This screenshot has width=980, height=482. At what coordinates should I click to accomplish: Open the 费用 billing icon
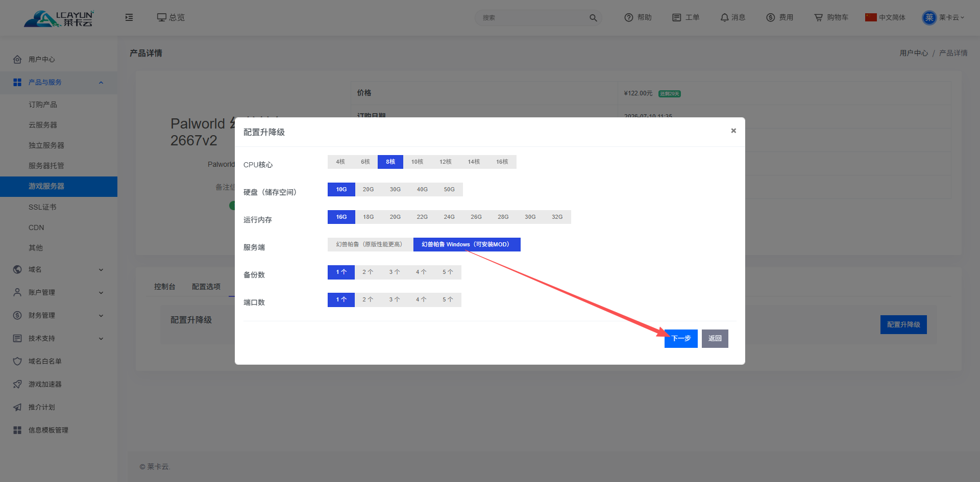(x=771, y=17)
